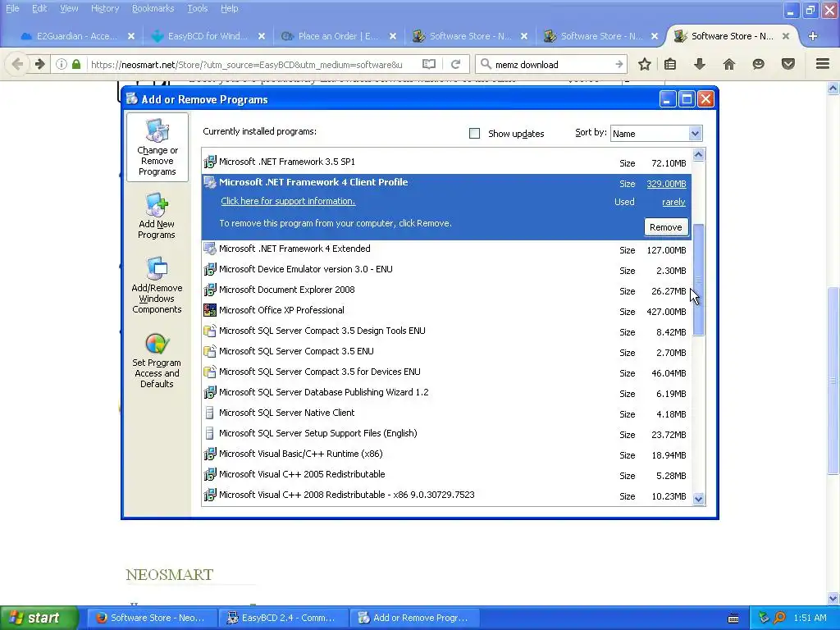
Task: Select SQL Server Setup Support Files (English)
Action: click(x=446, y=433)
